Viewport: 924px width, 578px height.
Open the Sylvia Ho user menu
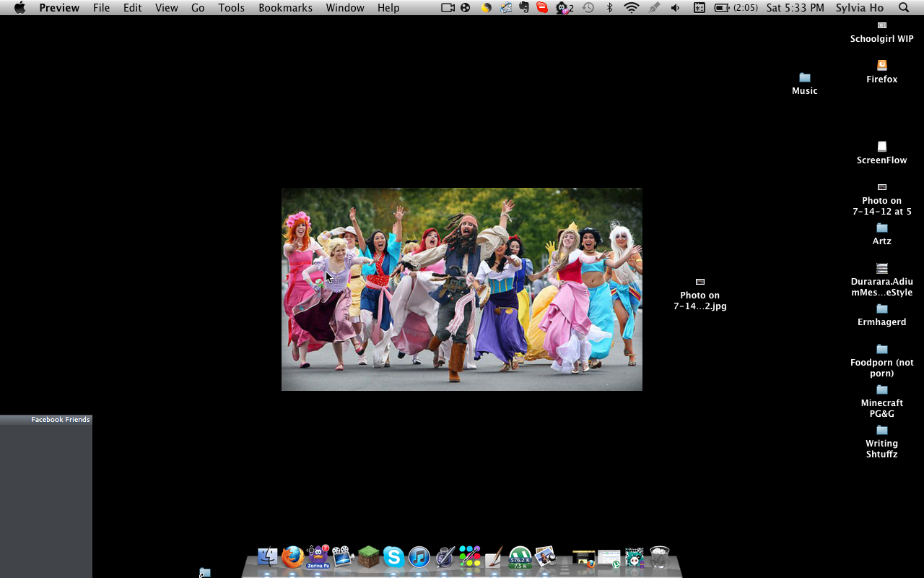tap(860, 8)
